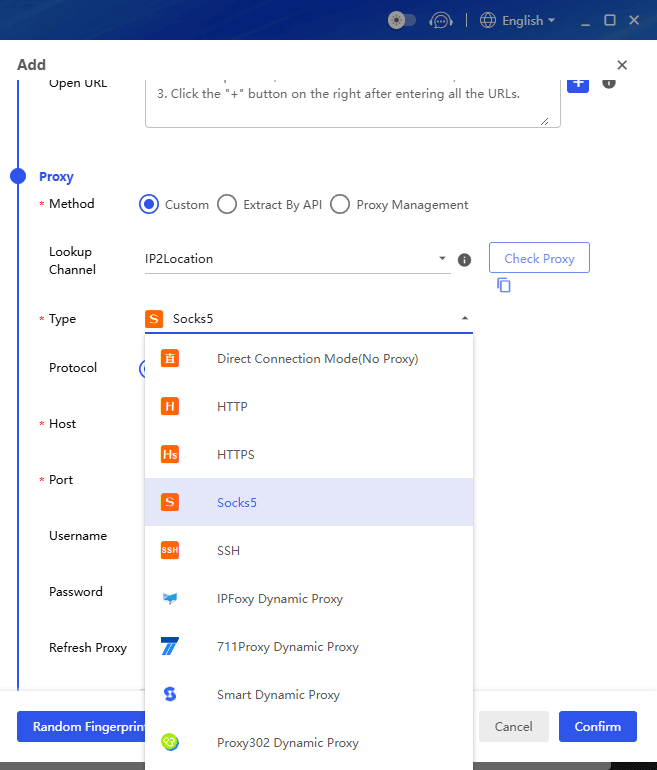This screenshot has width=657, height=770.
Task: Click the customer support headset icon
Action: tap(440, 20)
